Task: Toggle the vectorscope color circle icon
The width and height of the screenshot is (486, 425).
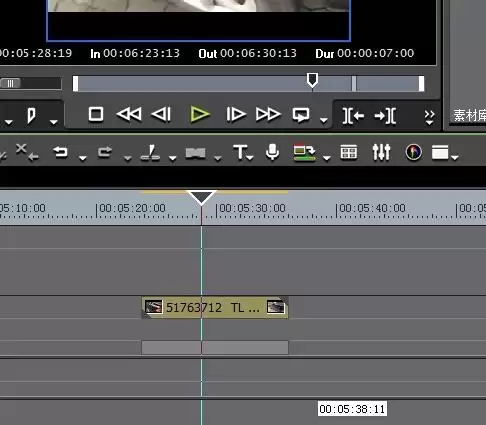Action: point(413,152)
